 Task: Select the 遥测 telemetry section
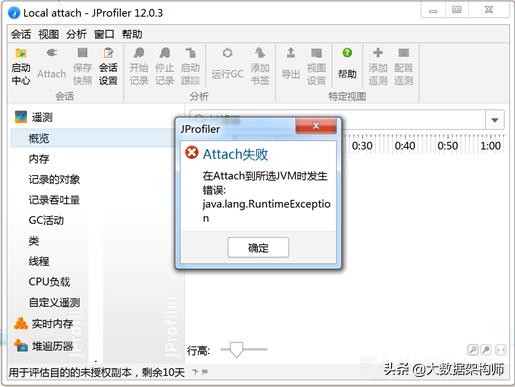[33, 117]
